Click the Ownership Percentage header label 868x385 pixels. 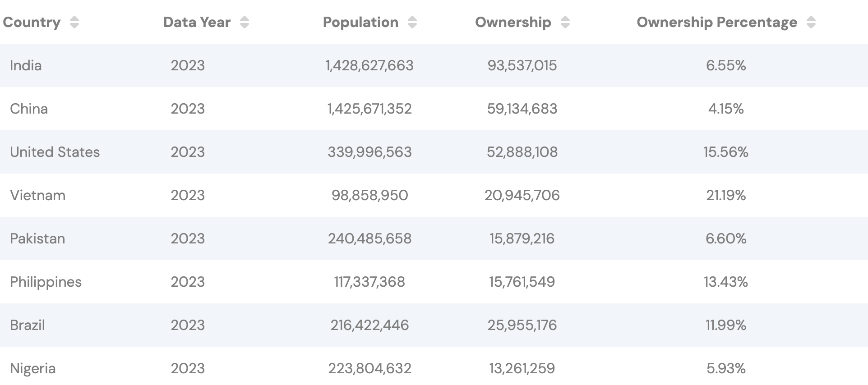(x=716, y=23)
